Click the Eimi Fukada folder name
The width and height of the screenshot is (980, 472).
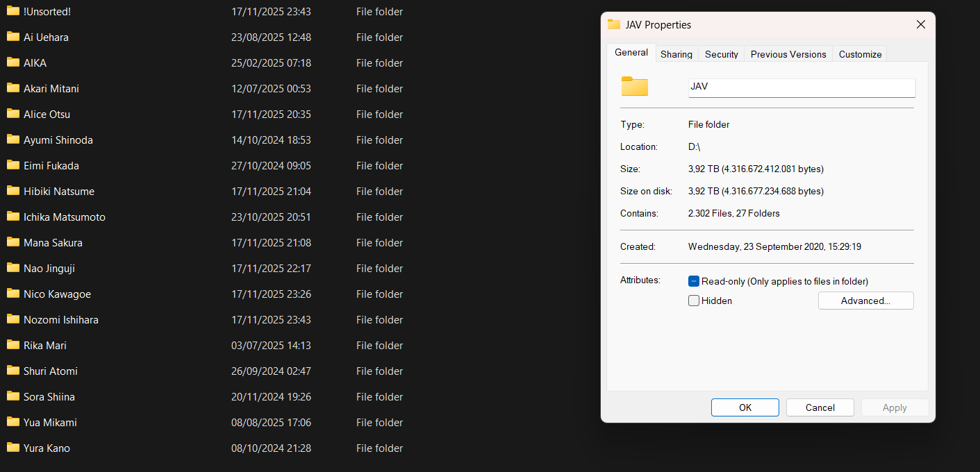click(51, 166)
